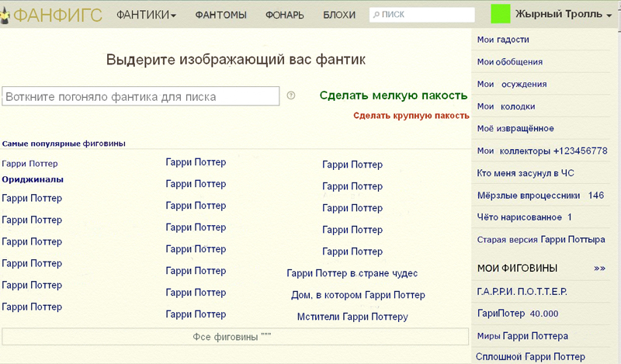Viewport: 621px width, 364px height.
Task: Open 'Мои обобщения' in the sidebar
Action: point(510,62)
